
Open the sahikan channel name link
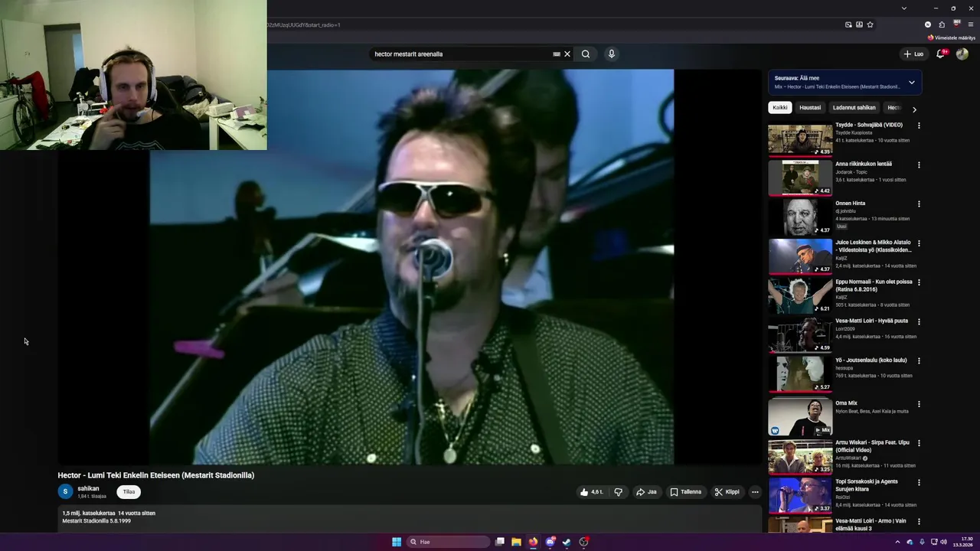click(88, 488)
